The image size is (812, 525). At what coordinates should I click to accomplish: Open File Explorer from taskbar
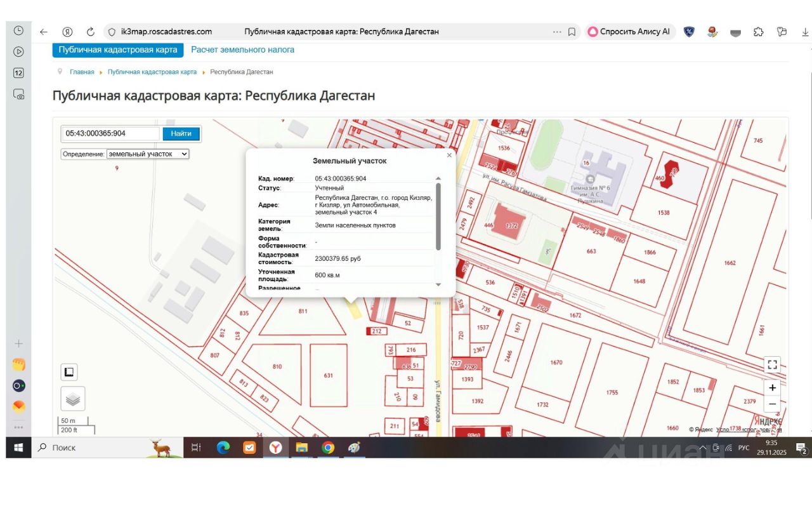click(x=301, y=448)
